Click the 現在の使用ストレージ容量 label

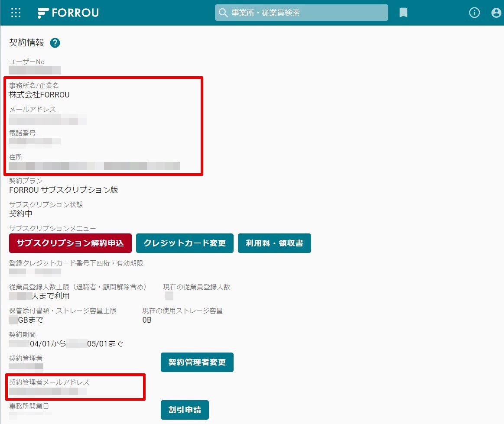tap(182, 311)
